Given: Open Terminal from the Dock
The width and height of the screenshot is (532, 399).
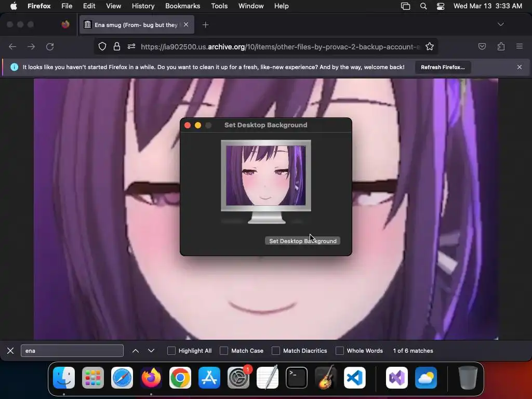Looking at the screenshot, I should [297, 378].
